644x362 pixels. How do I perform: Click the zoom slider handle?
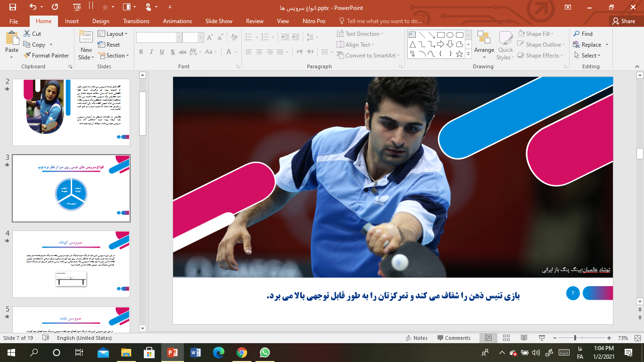(x=575, y=338)
